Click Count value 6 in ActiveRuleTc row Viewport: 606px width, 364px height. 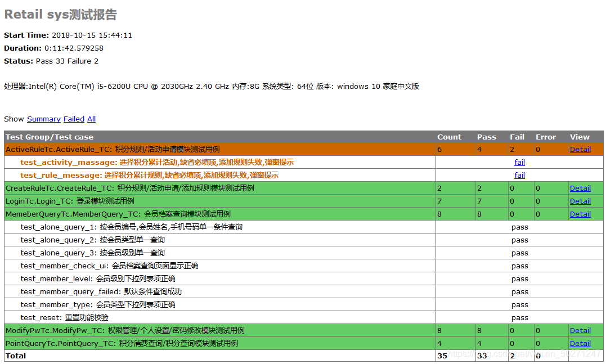pos(439,150)
